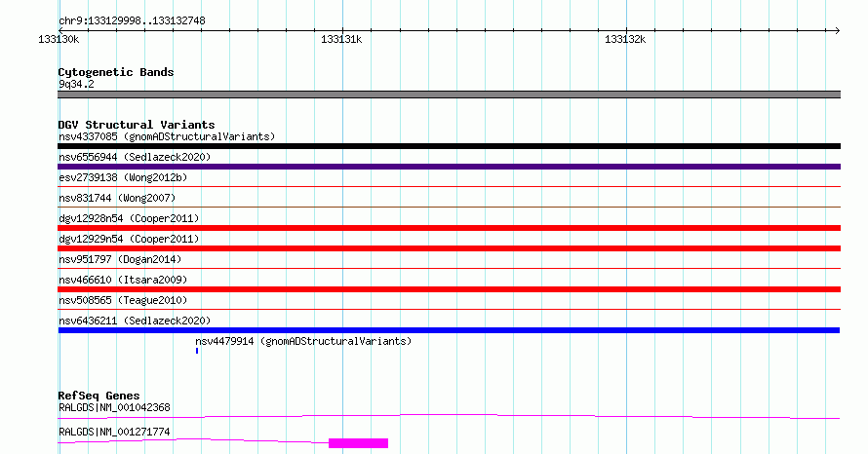Image resolution: width=868 pixels, height=454 pixels.
Task: Open the nsv508565 (Teague2010) label
Action: [x=123, y=300]
